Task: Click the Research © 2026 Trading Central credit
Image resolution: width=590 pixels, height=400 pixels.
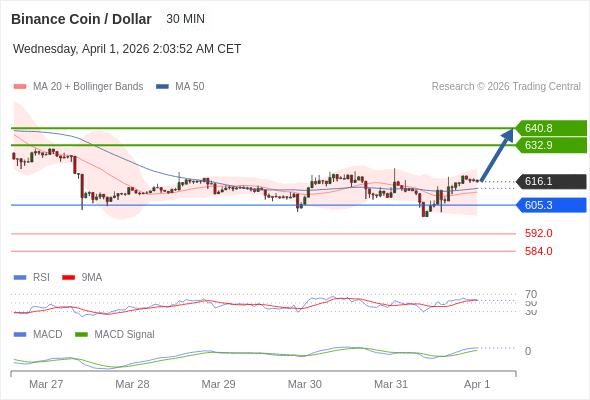Action: [x=506, y=87]
